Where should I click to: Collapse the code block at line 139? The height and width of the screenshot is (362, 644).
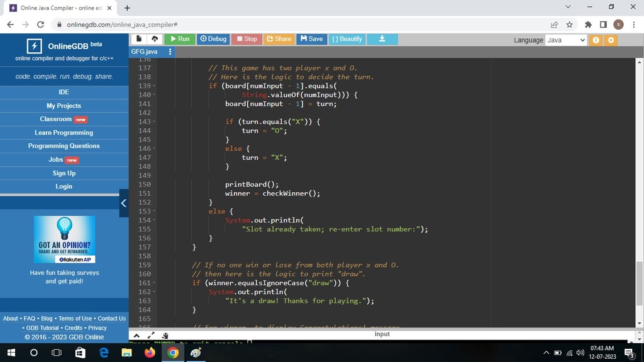tap(154, 85)
